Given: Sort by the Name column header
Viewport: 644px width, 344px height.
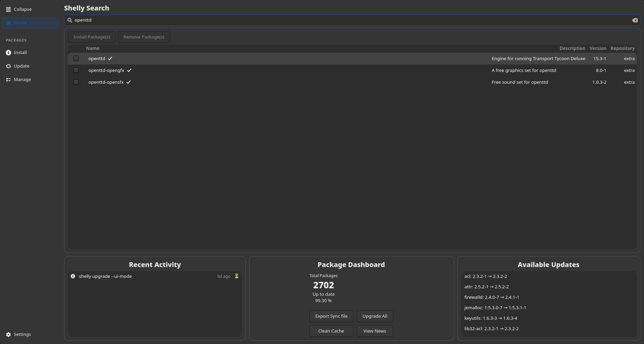Looking at the screenshot, I should click(92, 49).
